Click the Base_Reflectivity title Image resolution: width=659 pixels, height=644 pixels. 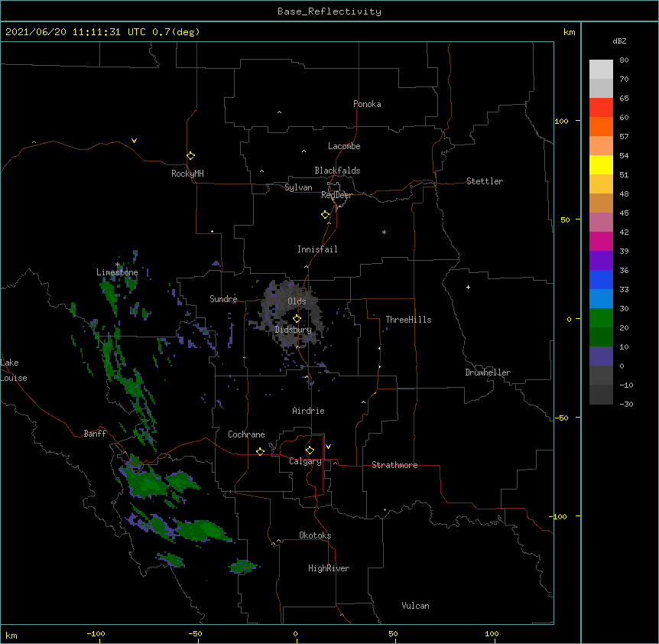coord(329,11)
